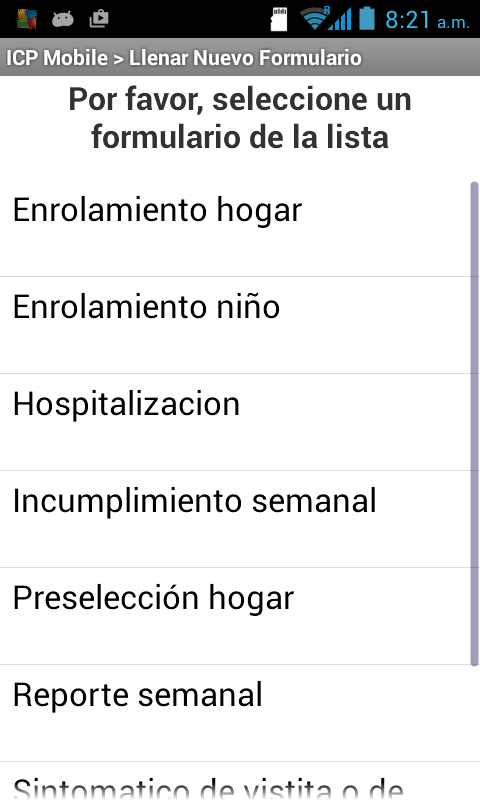This screenshot has height=800, width=480.
Task: Open the Sintomatico de visita form
Action: tap(240, 781)
